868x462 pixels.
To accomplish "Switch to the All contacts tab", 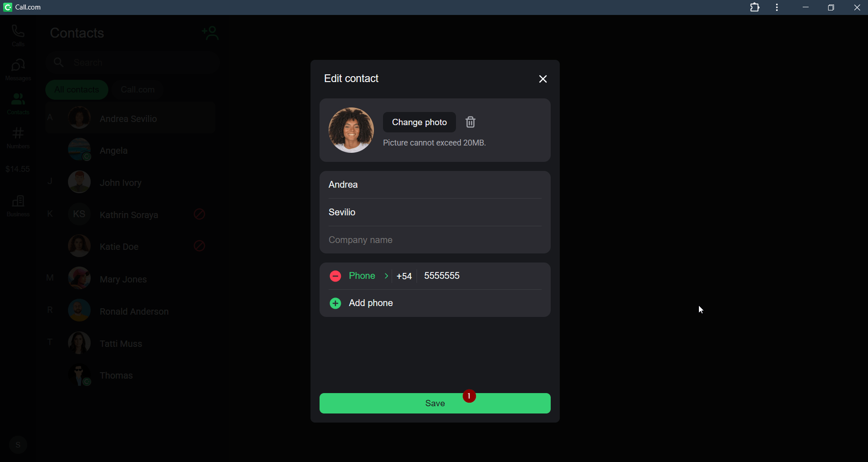I will [x=77, y=90].
